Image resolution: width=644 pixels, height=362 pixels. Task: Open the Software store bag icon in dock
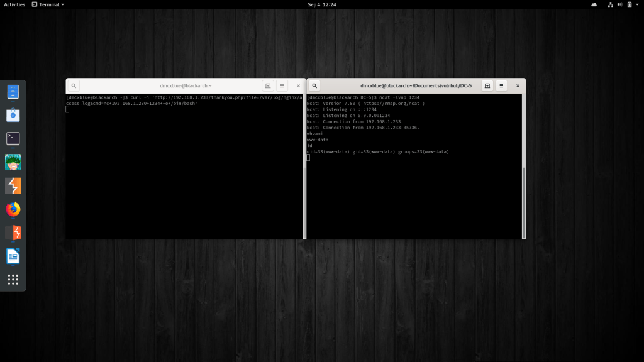13,115
